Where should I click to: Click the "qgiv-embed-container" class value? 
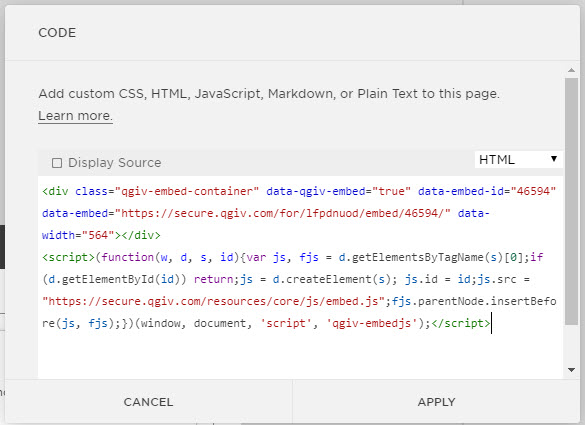tap(187, 191)
